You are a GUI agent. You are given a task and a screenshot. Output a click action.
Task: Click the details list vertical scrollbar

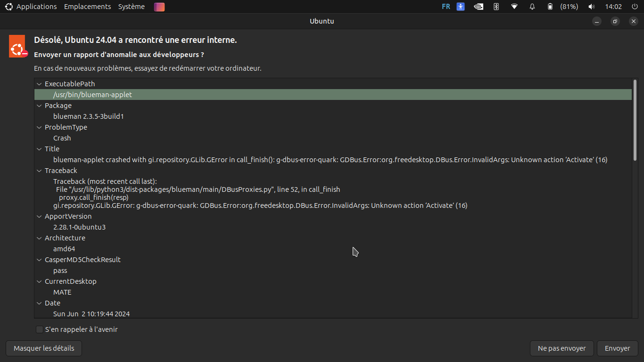point(635,120)
